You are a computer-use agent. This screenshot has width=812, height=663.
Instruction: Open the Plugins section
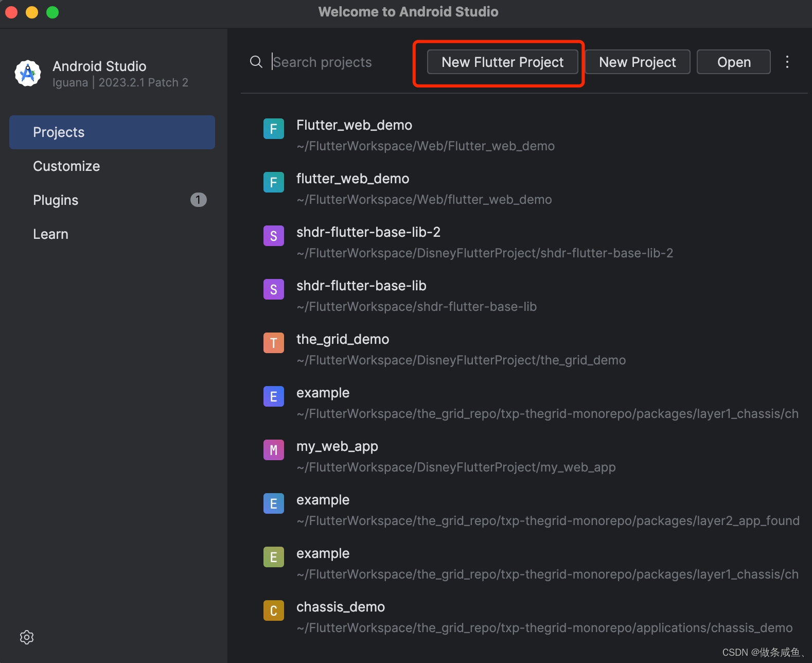(112, 200)
